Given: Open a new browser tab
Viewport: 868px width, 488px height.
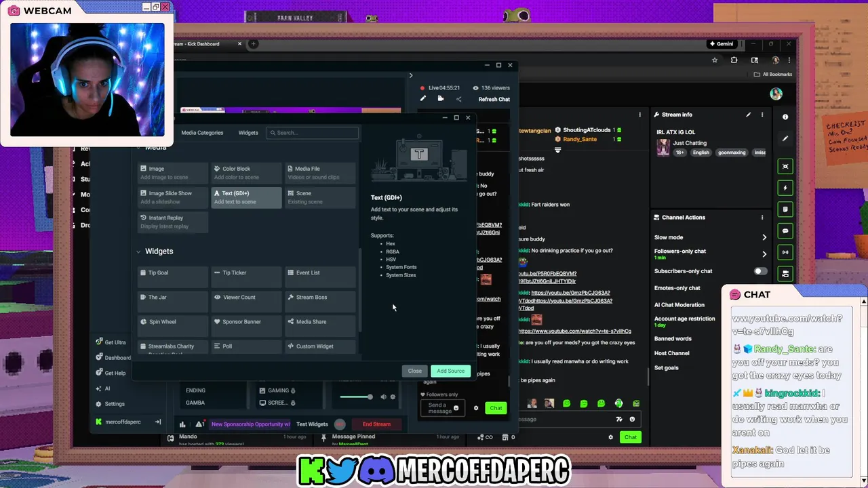Looking at the screenshot, I should (x=254, y=44).
